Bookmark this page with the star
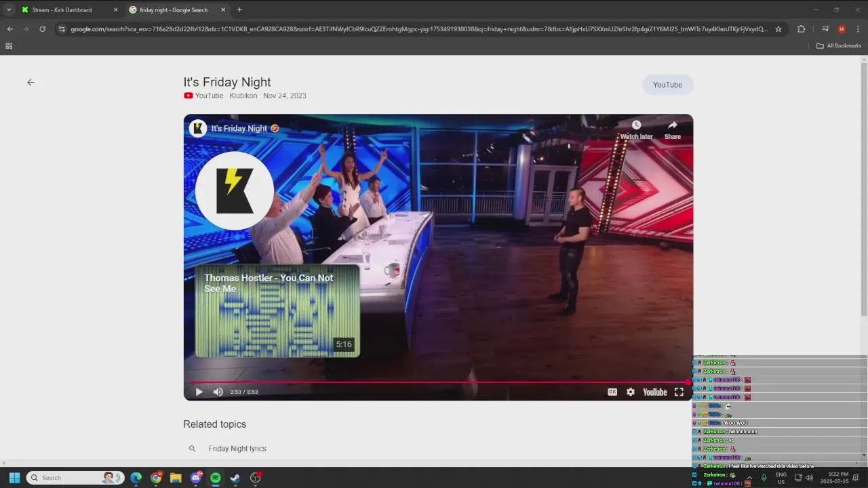Viewport: 868px width, 488px height. point(778,29)
